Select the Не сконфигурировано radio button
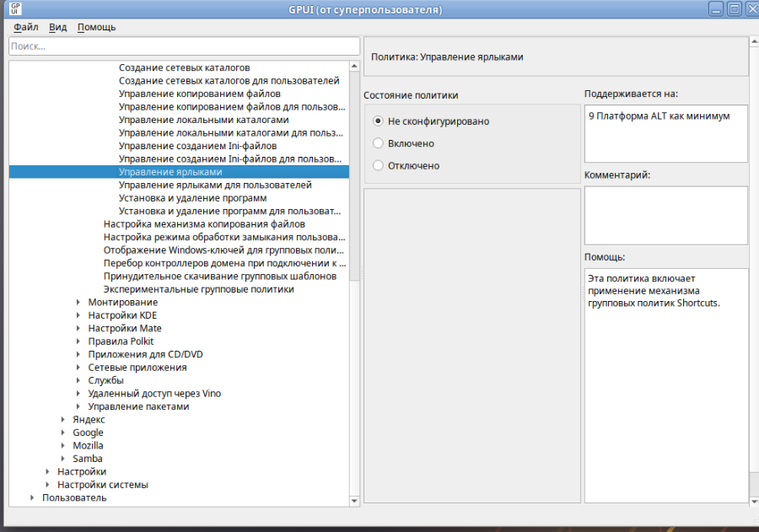759x532 pixels. click(x=378, y=121)
